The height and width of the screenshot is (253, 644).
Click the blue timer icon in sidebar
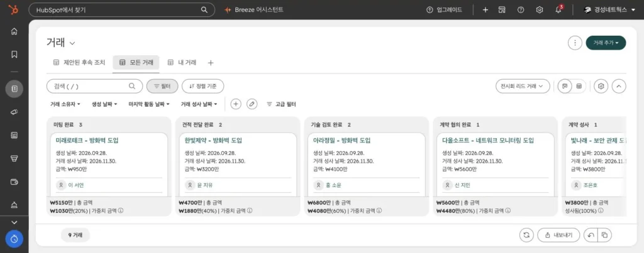(x=14, y=239)
